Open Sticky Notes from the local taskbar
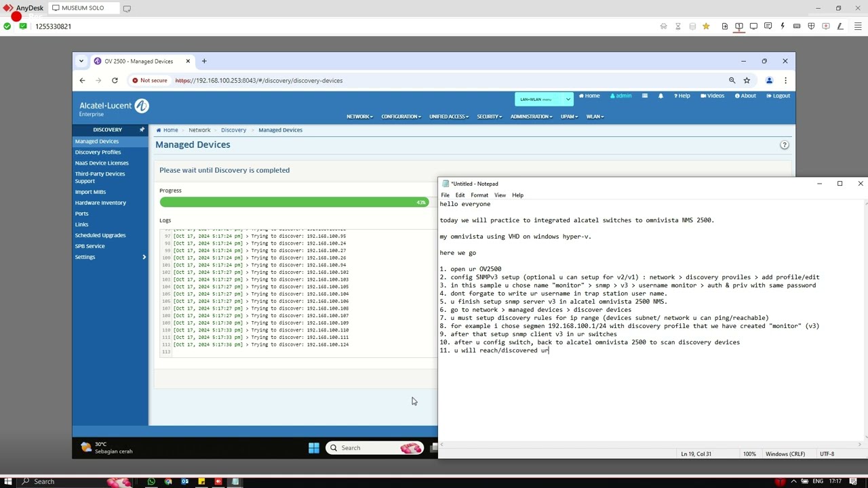The image size is (868, 488). point(201,481)
